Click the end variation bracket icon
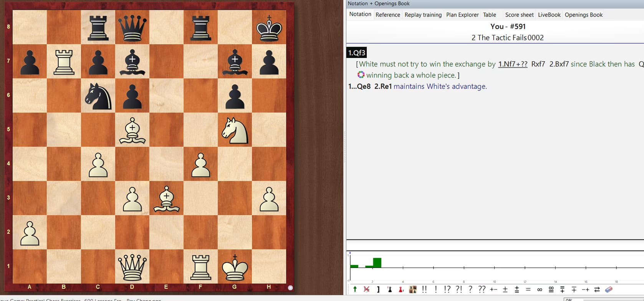The height and width of the screenshot is (301, 644). (378, 289)
